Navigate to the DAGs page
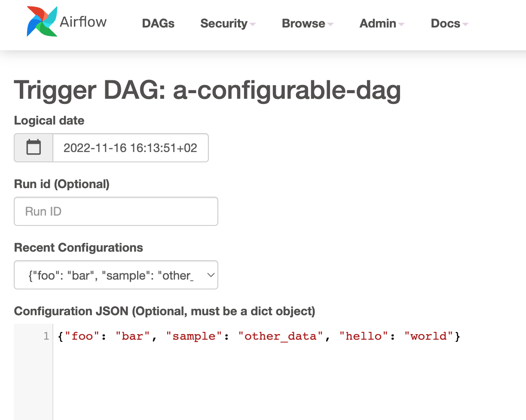The width and height of the screenshot is (526, 420). [x=158, y=24]
